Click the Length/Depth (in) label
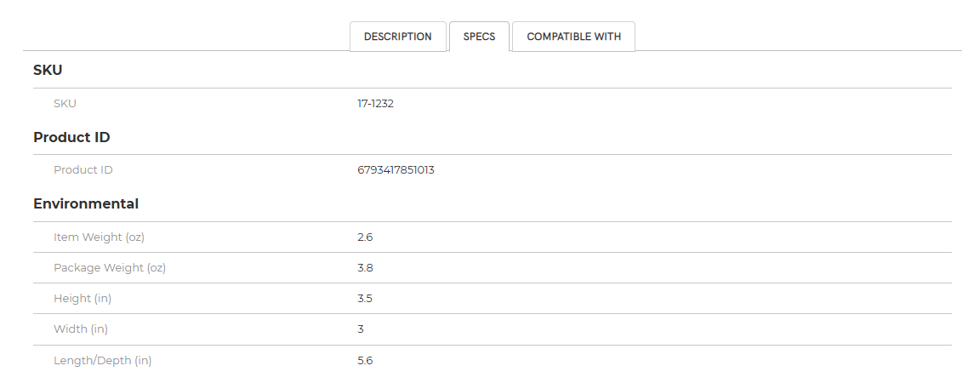The image size is (980, 383). click(102, 361)
